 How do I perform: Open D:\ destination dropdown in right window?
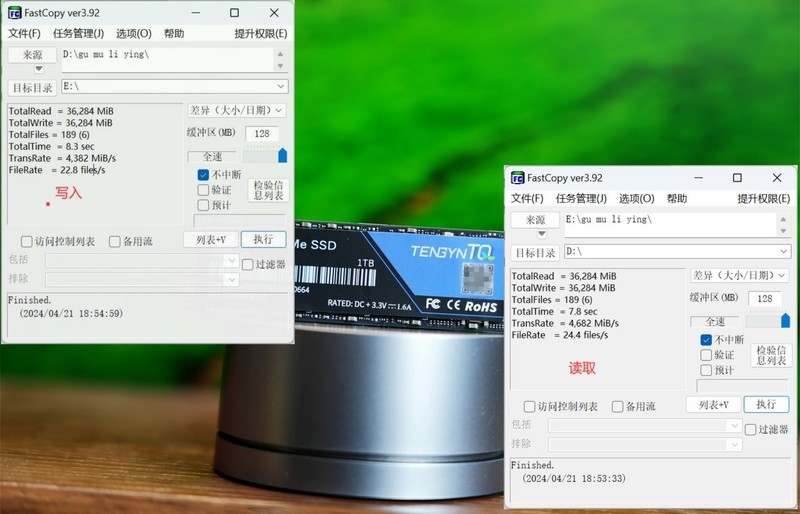click(784, 251)
